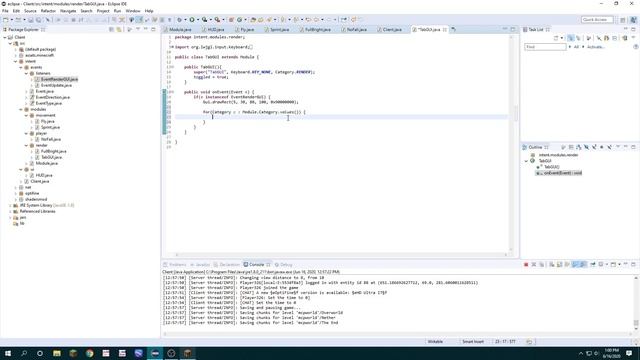The width and height of the screenshot is (640, 360).
Task: Toggle Categorized presentation in Task List
Action: point(570,38)
